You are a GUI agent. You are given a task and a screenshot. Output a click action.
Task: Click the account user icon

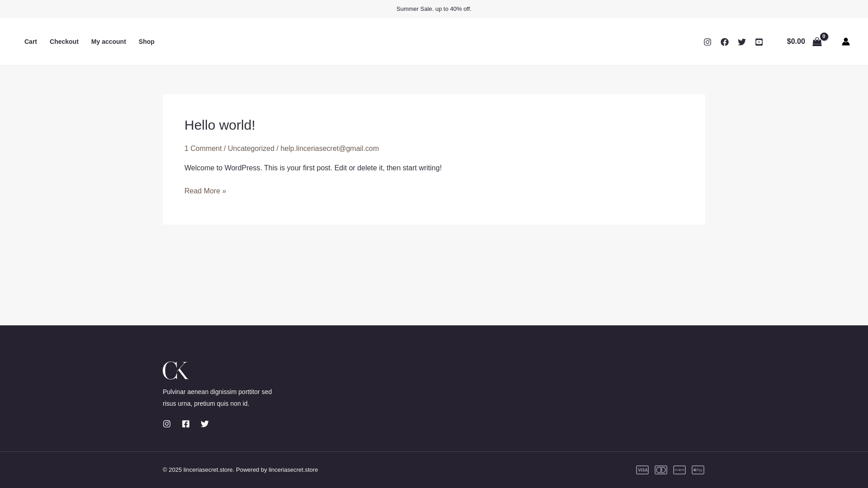tap(846, 42)
